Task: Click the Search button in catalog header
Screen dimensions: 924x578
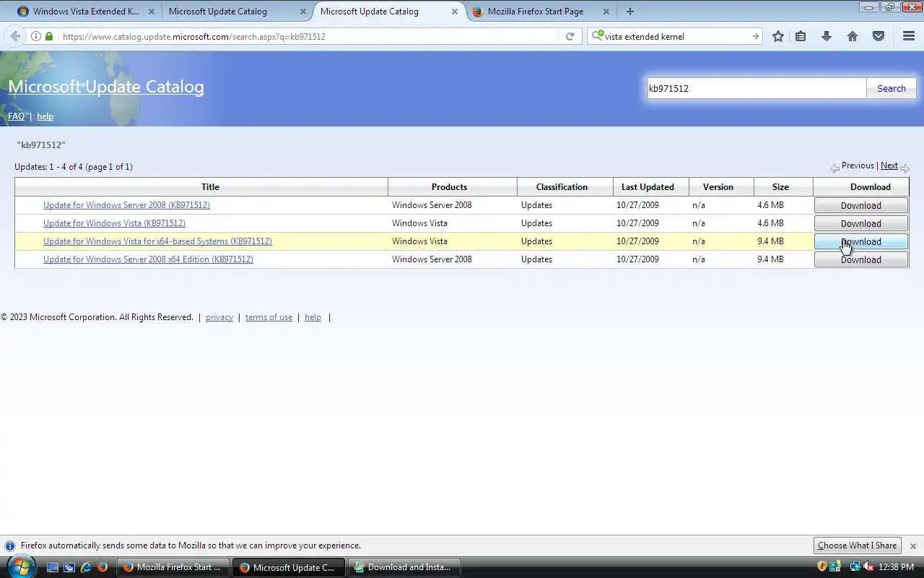Action: click(x=892, y=88)
